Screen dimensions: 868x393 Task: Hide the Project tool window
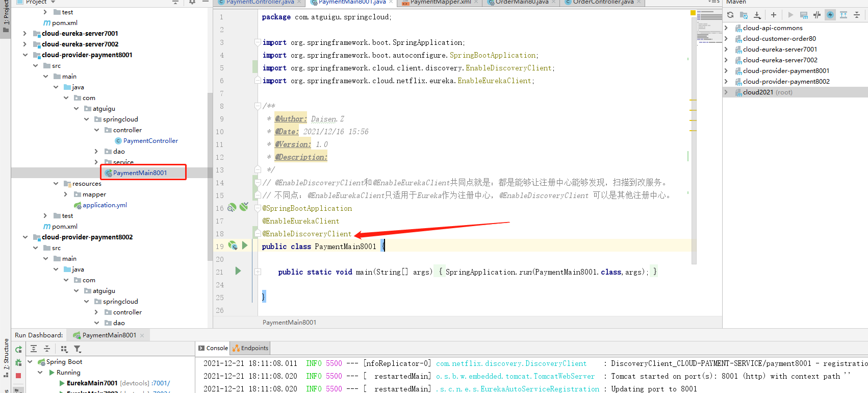[206, 2]
